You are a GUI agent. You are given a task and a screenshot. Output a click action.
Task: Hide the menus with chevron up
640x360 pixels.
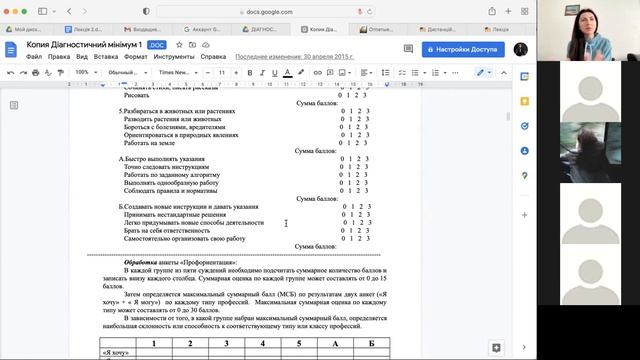(x=504, y=73)
